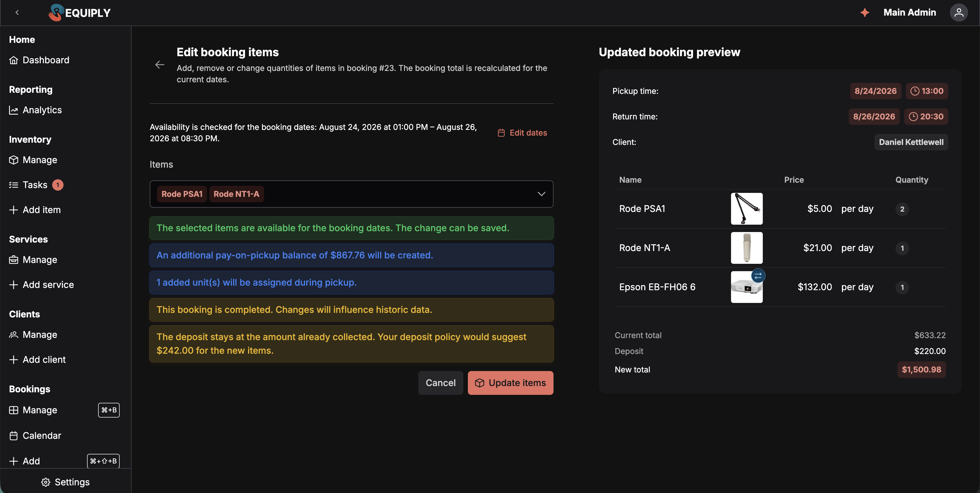Image resolution: width=980 pixels, height=493 pixels.
Task: Click the Calendar icon in sidebar
Action: tap(14, 435)
